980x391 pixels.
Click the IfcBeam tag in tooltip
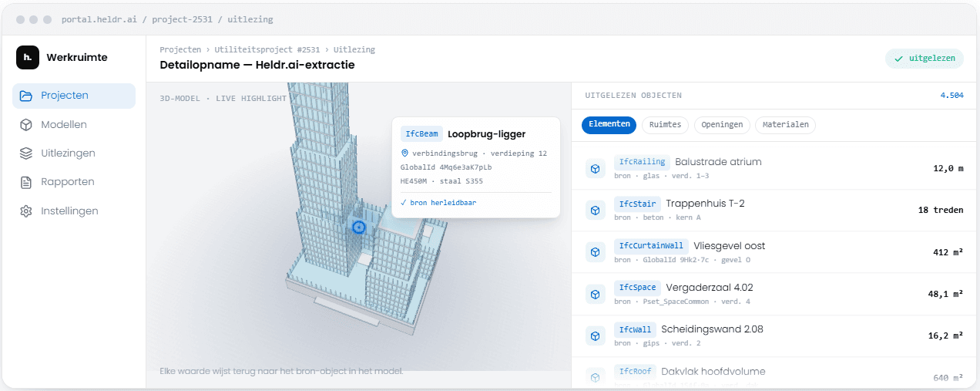coord(421,134)
